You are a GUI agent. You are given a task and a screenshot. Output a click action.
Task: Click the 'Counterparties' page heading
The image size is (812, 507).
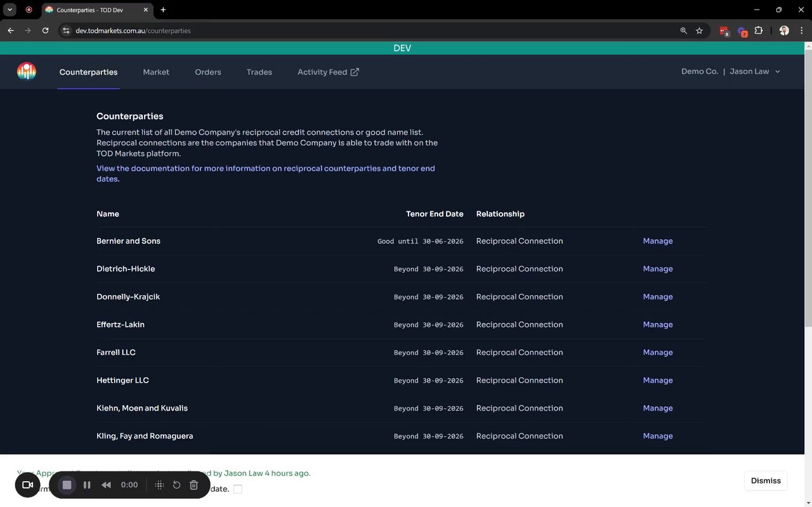point(130,116)
